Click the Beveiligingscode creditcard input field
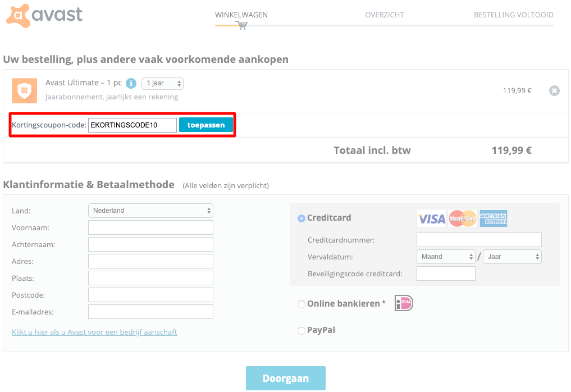571x392 pixels. click(x=446, y=274)
